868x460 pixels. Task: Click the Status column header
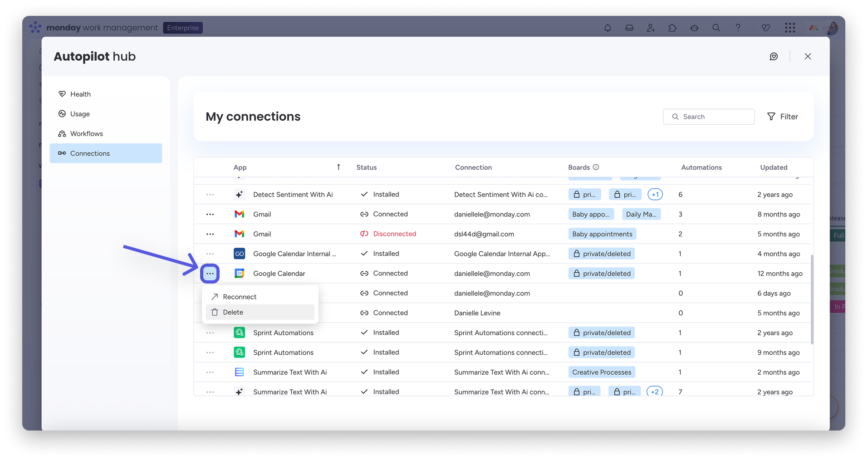tap(367, 167)
